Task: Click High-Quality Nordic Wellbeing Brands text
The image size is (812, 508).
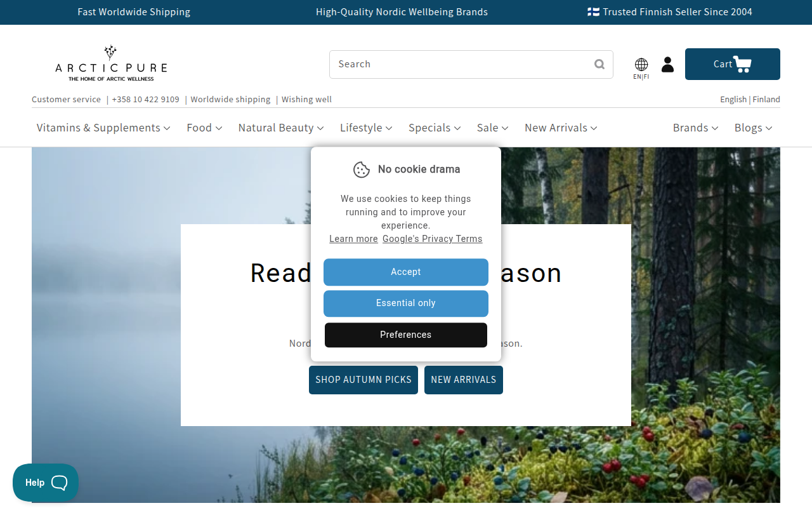Action: [402, 12]
